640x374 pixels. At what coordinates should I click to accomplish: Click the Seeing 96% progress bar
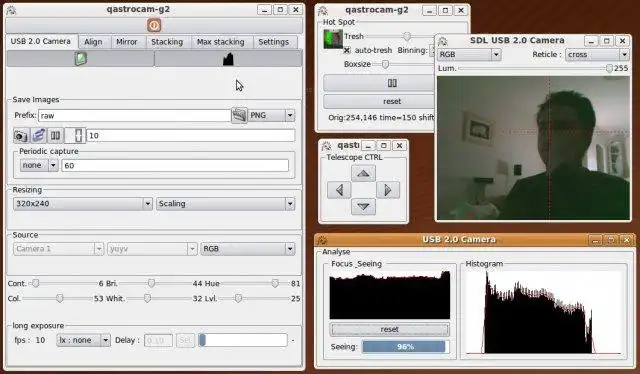click(x=406, y=347)
